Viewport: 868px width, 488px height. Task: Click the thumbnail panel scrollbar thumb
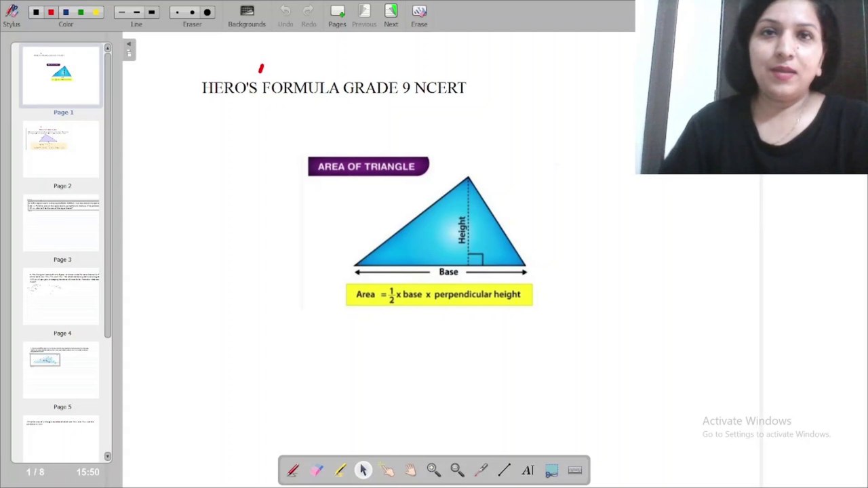pyautogui.click(x=107, y=195)
